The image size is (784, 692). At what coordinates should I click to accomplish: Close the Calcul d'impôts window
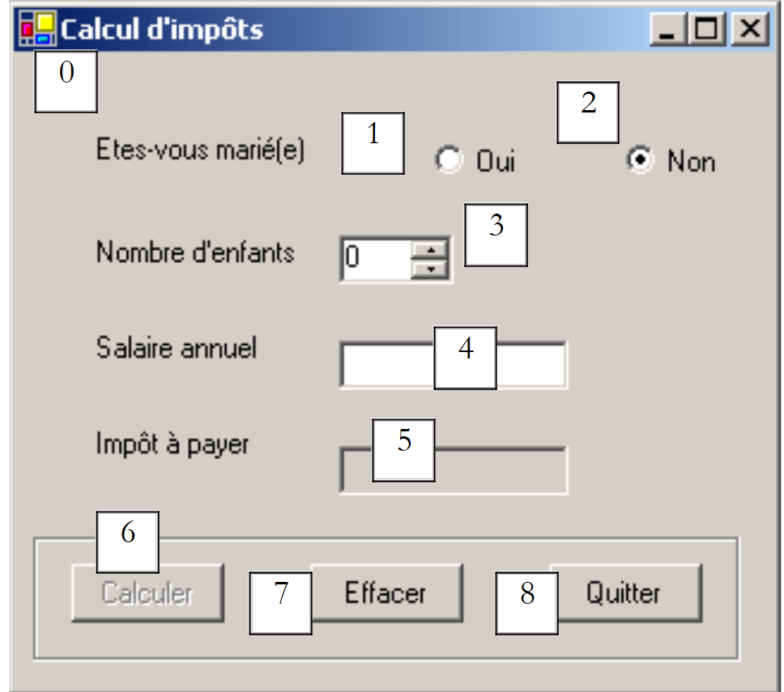[x=749, y=30]
